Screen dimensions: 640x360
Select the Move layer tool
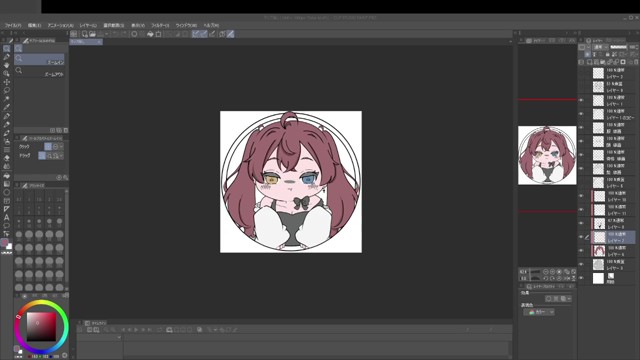click(7, 82)
